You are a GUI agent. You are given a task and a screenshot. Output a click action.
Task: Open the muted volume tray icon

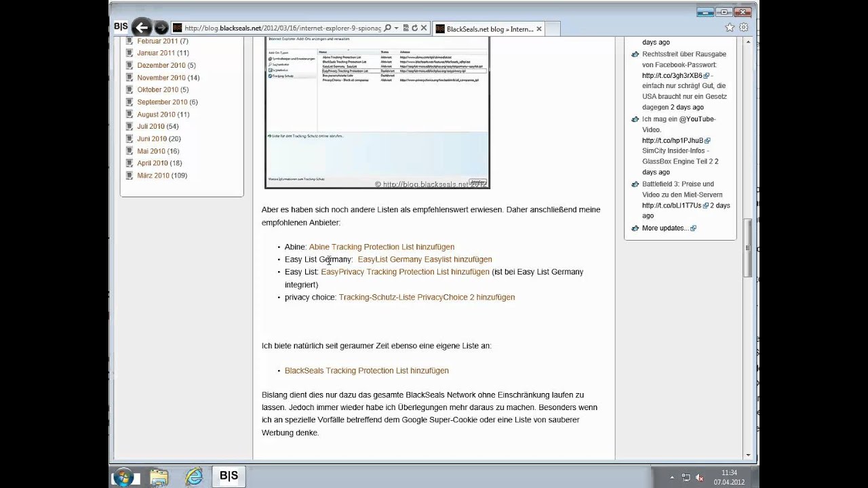[699, 477]
